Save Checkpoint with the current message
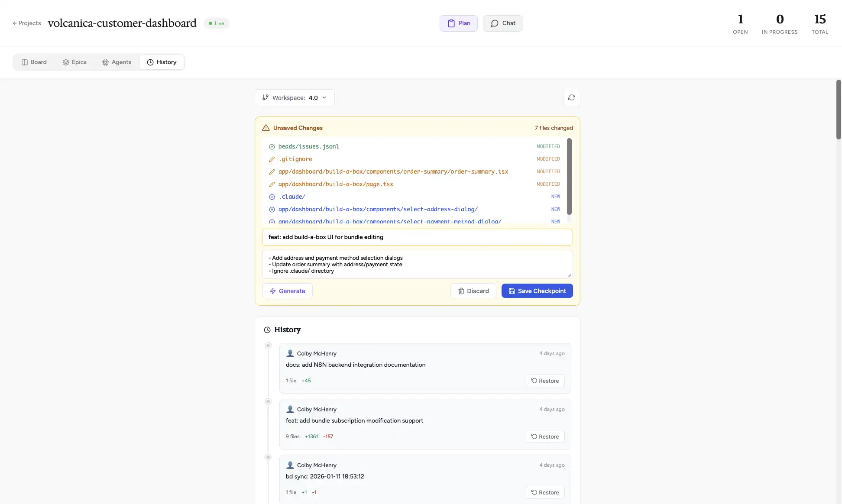Viewport: 842px width, 504px height. tap(537, 291)
